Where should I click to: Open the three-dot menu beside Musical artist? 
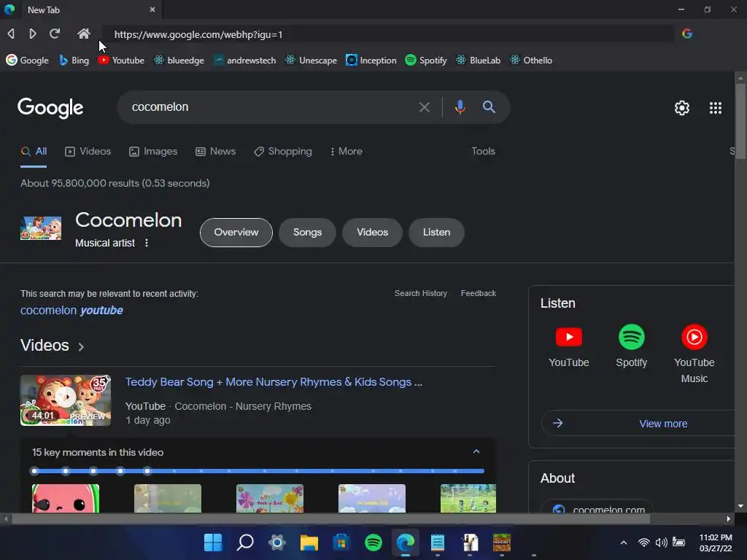click(147, 243)
